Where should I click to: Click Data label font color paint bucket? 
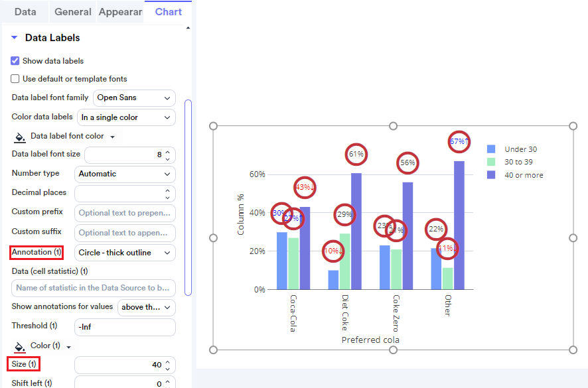[19, 137]
